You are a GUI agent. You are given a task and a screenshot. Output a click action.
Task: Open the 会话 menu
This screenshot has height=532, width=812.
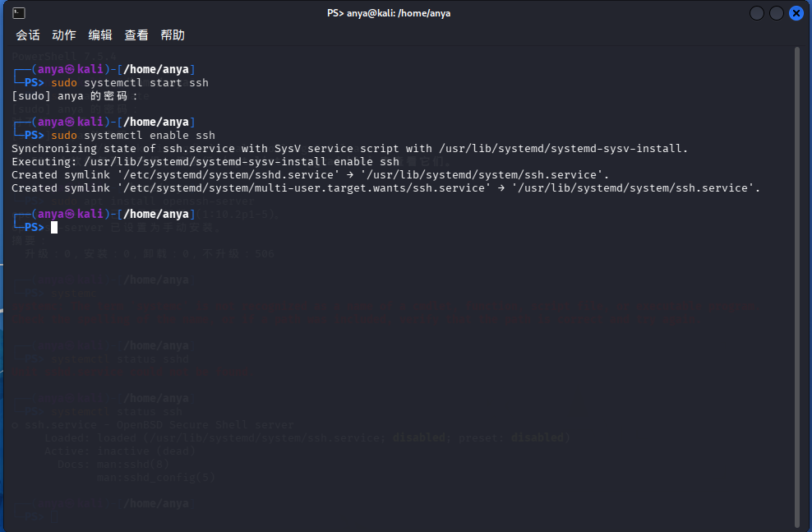pos(28,35)
